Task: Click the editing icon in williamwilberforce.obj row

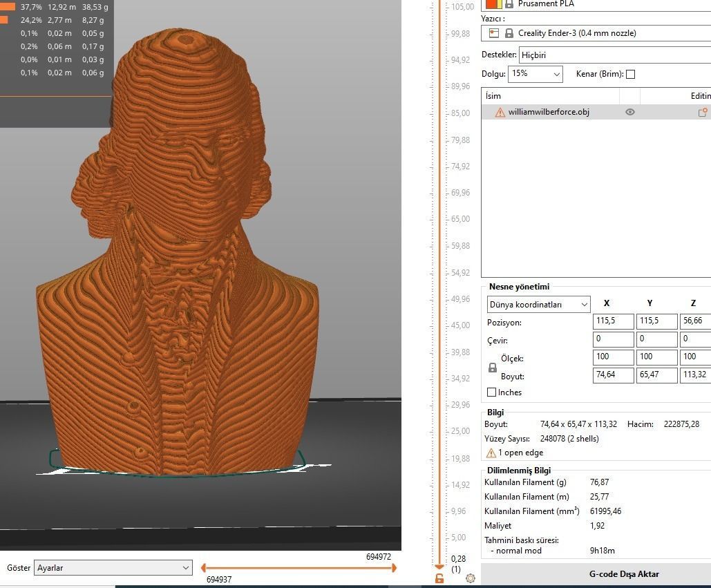Action: click(x=703, y=113)
